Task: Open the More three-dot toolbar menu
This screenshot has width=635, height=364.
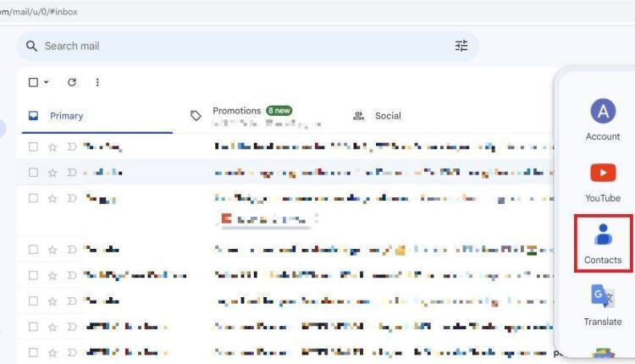Action: 97,83
